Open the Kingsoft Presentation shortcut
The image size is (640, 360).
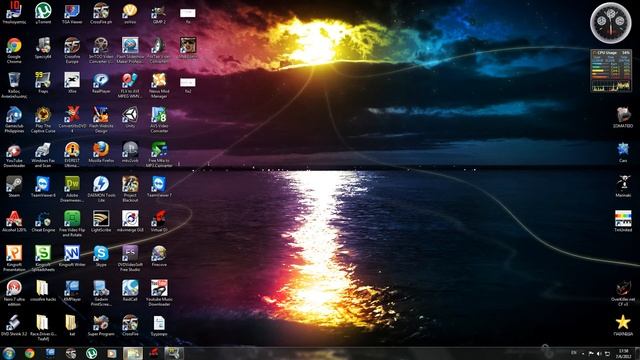click(14, 258)
